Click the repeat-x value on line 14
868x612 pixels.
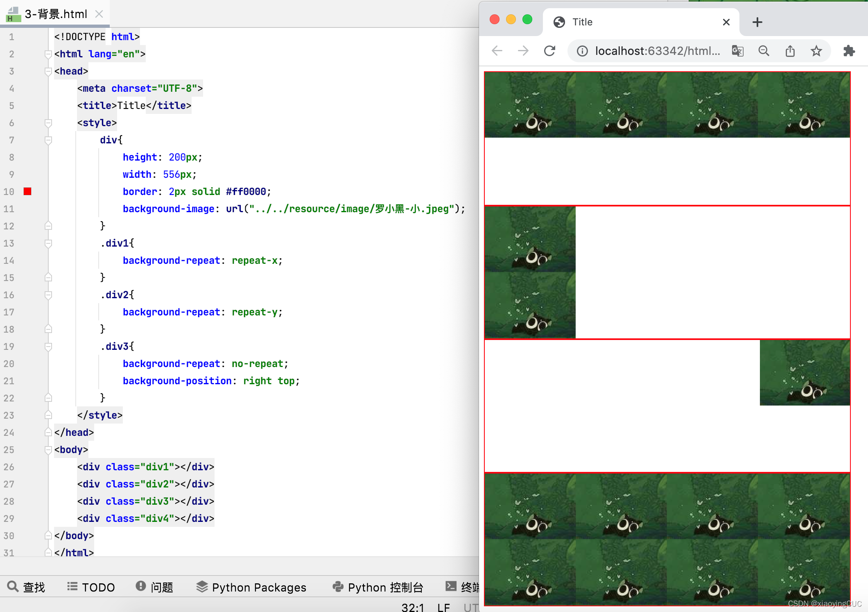point(255,261)
